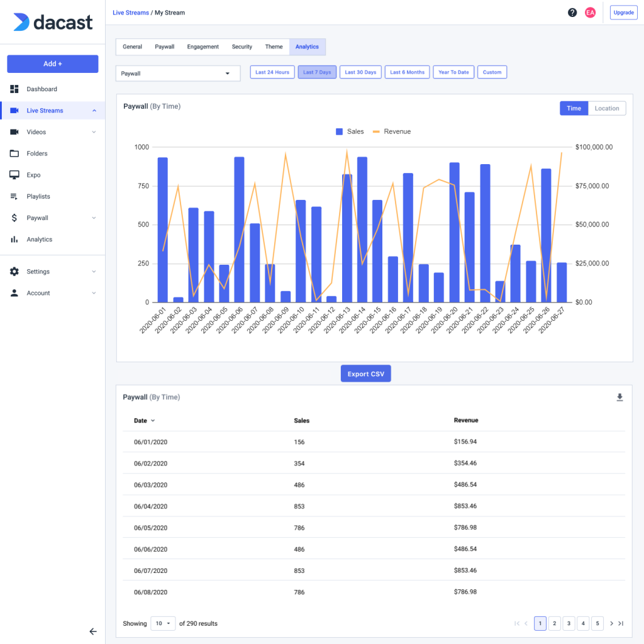The height and width of the screenshot is (644, 644).
Task: Expand the Settings menu
Action: [x=38, y=272]
